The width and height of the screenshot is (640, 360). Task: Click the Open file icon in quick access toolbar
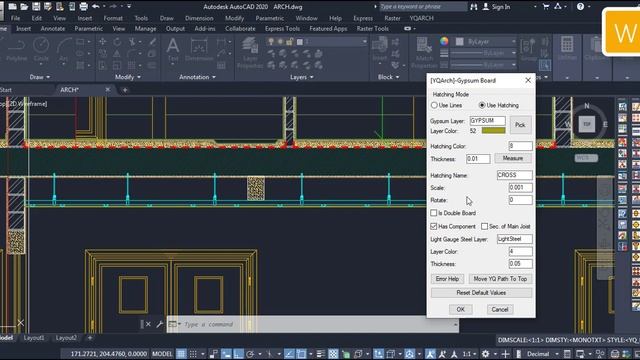coord(24,6)
